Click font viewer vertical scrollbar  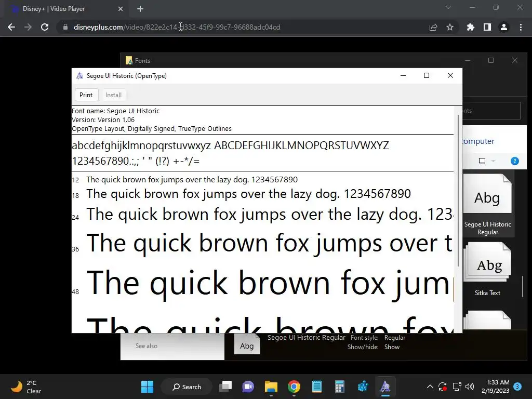pos(458,191)
